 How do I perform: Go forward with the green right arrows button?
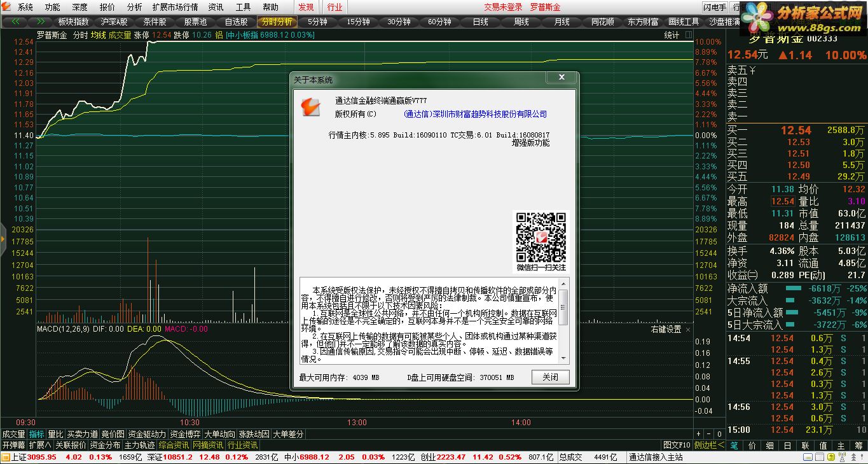coord(41,22)
